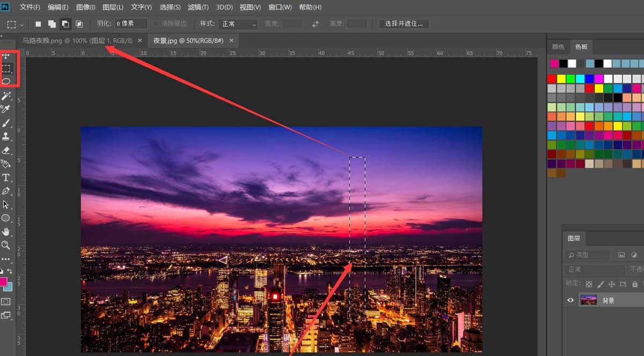
Task: Pick the pure red swatch in 色板
Action: tap(552, 79)
